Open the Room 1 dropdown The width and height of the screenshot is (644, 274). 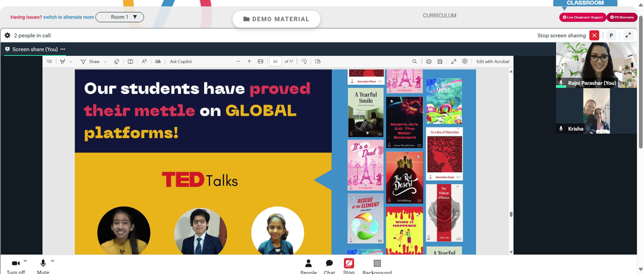click(120, 17)
